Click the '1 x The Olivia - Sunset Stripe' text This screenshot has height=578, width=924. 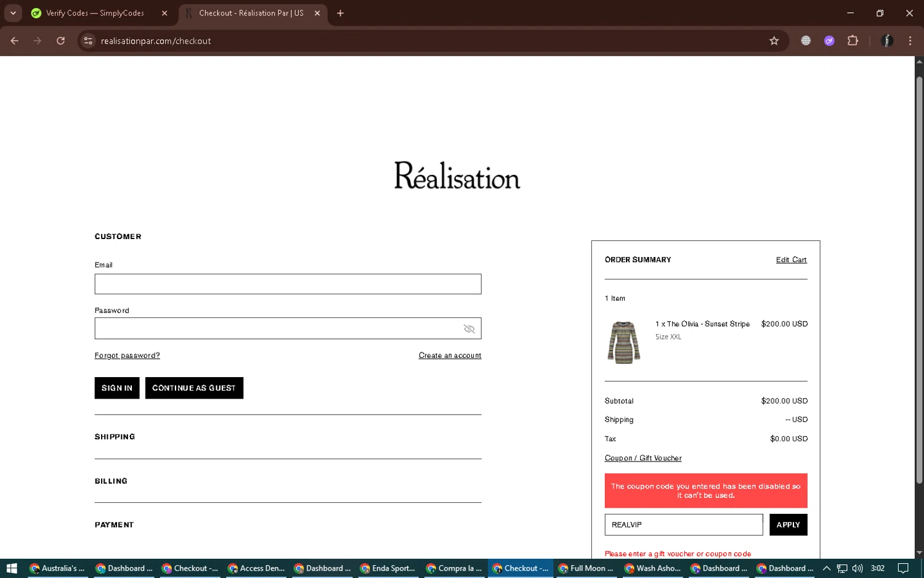(x=702, y=324)
